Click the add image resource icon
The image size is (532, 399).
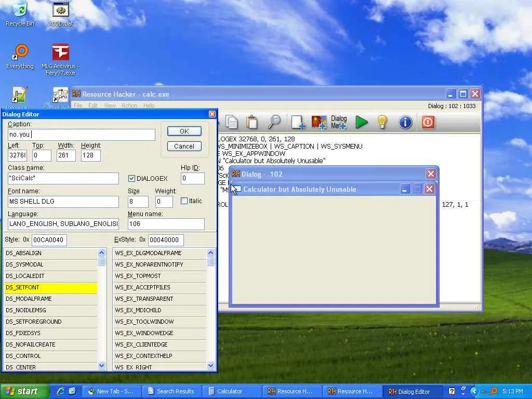[x=319, y=122]
